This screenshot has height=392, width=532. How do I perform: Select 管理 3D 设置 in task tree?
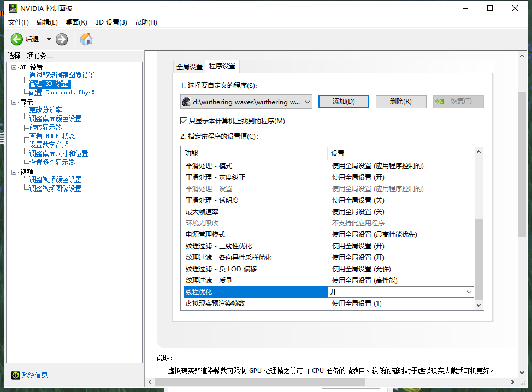(x=50, y=84)
